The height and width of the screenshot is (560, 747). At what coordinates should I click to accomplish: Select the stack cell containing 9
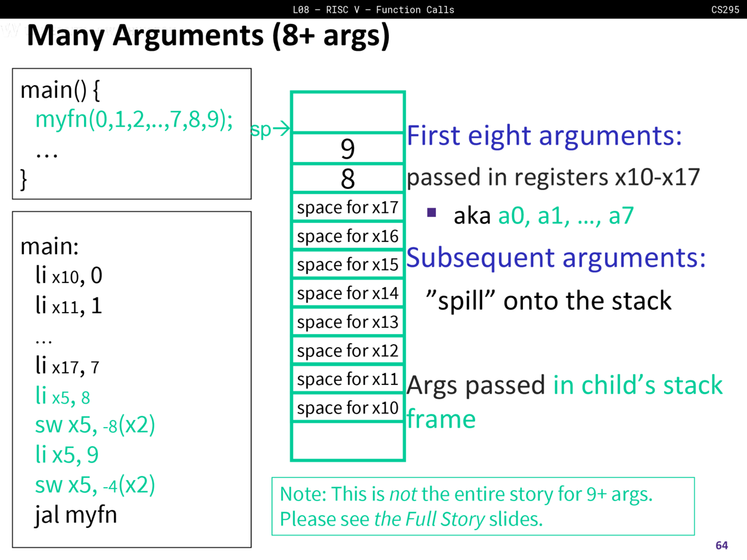(x=348, y=149)
